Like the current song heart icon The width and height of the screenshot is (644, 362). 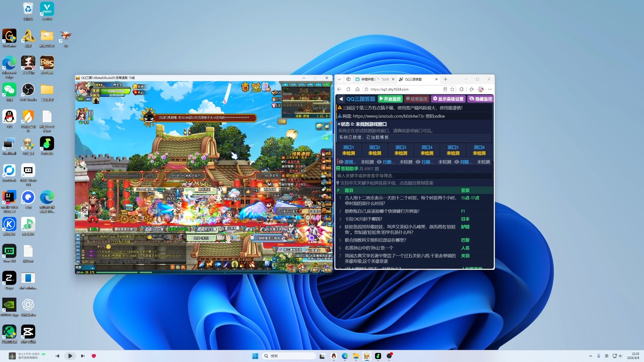click(x=94, y=356)
